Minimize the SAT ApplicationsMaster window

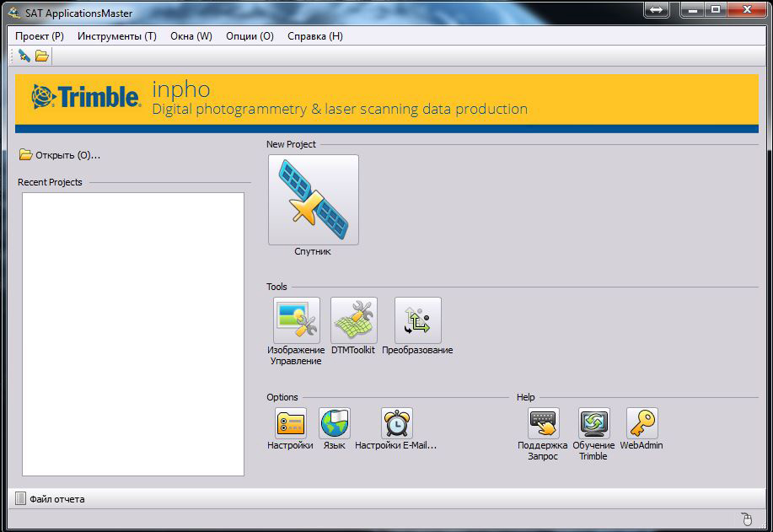(693, 9)
